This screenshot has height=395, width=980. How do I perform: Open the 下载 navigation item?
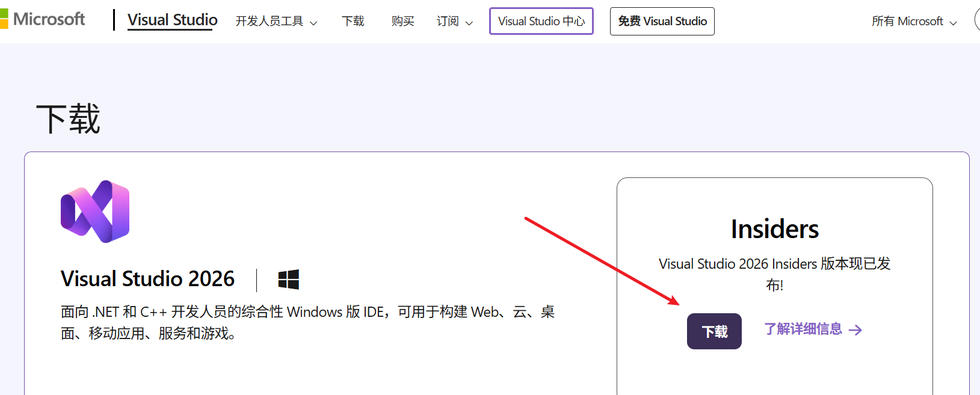353,22
